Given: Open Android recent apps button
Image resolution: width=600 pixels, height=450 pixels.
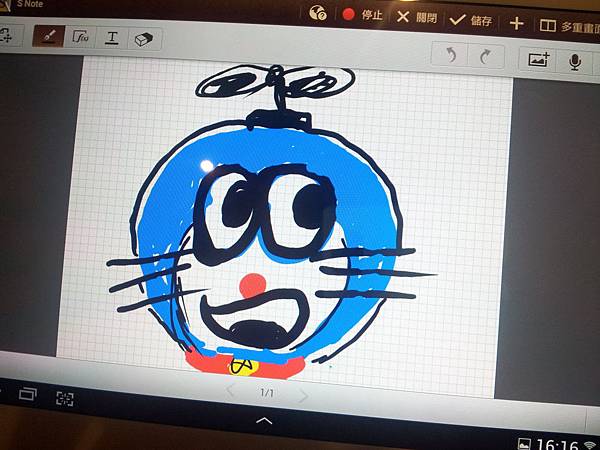Looking at the screenshot, I should (28, 393).
